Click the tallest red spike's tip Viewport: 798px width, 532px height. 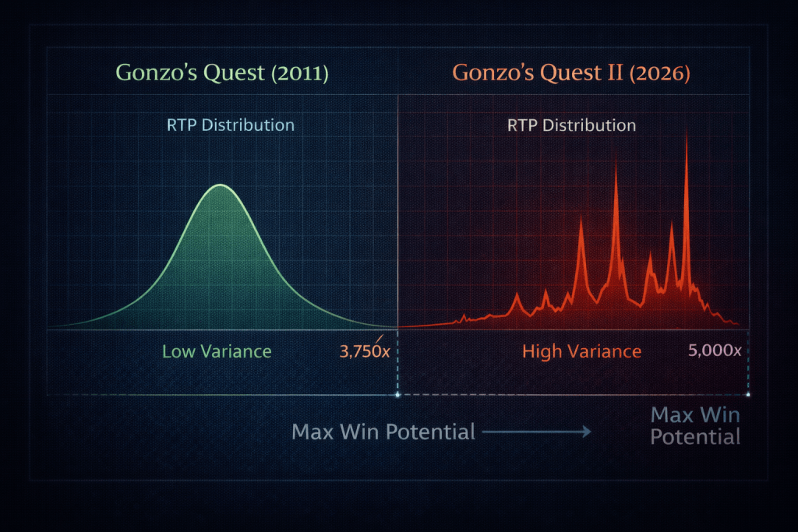click(x=686, y=132)
